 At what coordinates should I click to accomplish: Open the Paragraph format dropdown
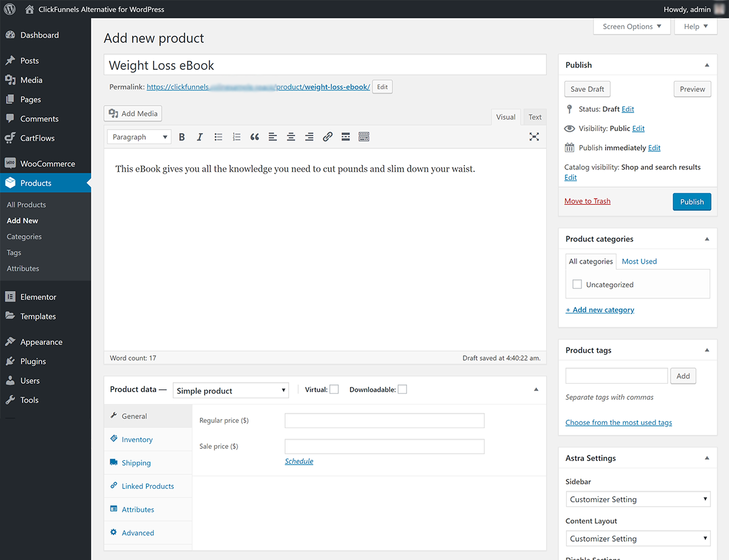point(139,137)
